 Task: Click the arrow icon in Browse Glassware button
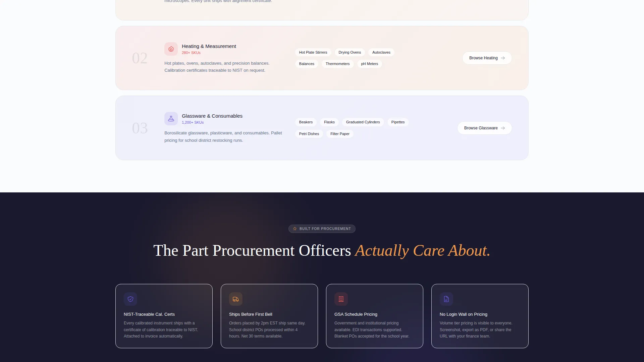point(503,128)
